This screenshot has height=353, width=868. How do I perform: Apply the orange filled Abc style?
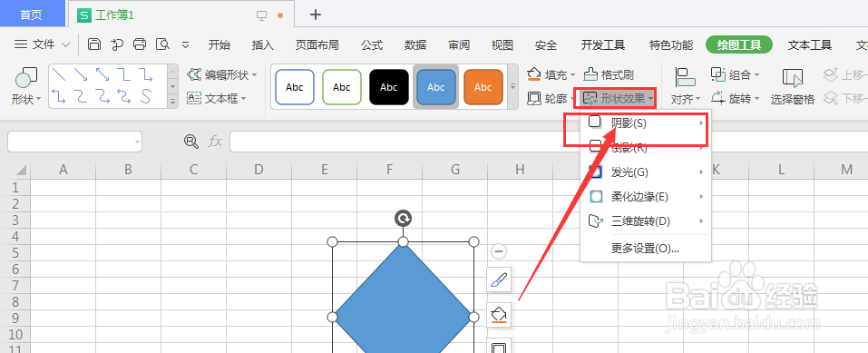click(x=483, y=87)
